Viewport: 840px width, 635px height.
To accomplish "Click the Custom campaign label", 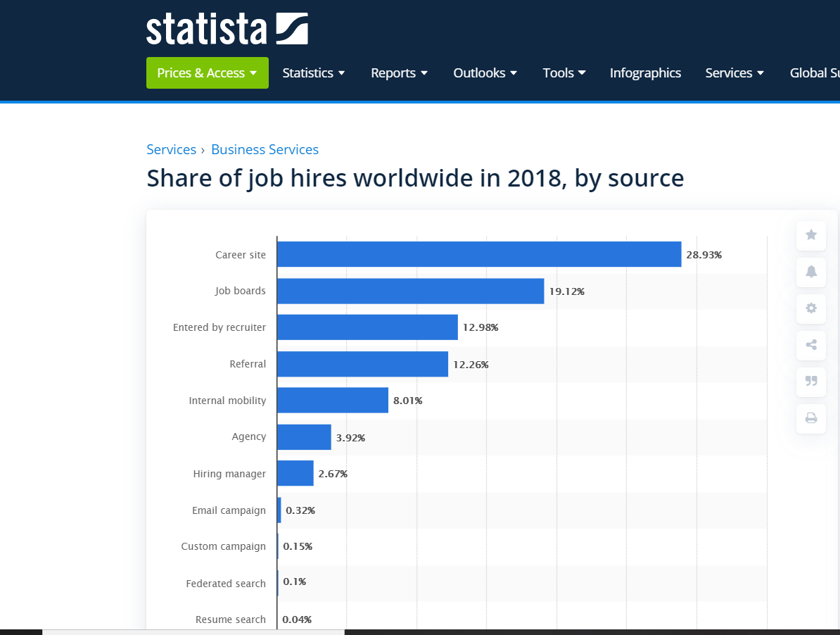I will [x=223, y=546].
